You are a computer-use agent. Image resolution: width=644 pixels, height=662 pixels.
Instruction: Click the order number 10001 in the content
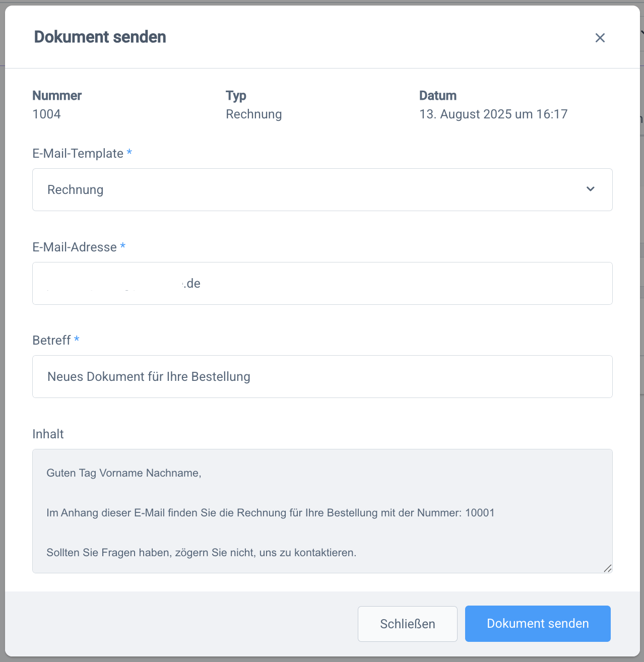click(x=480, y=513)
